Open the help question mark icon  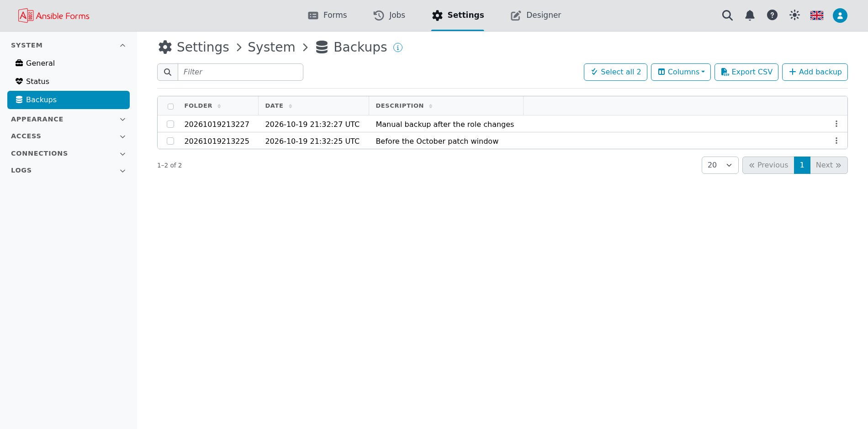click(772, 15)
